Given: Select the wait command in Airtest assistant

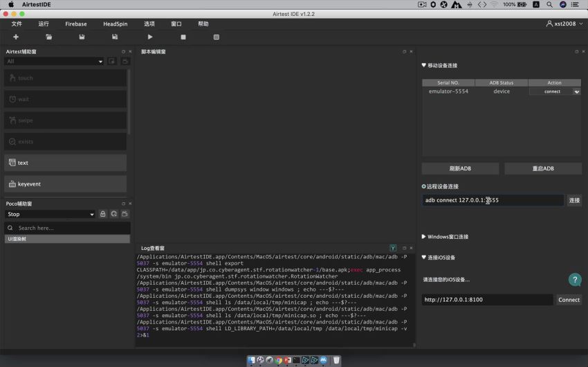Looking at the screenshot, I should coord(65,99).
